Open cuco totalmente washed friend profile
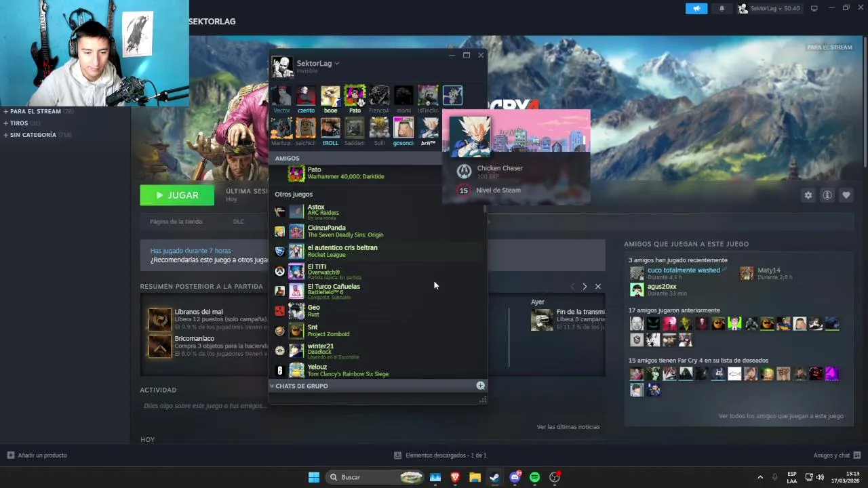The height and width of the screenshot is (488, 868). point(684,270)
